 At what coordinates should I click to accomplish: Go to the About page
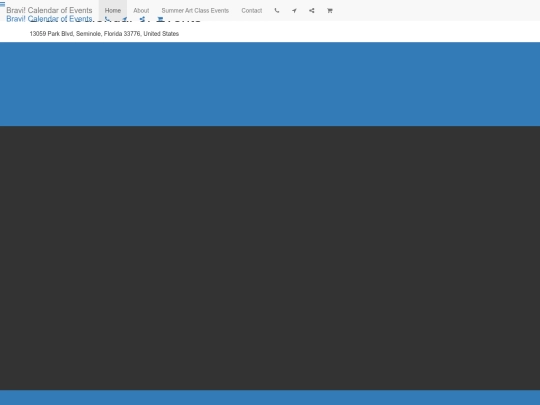click(x=141, y=10)
